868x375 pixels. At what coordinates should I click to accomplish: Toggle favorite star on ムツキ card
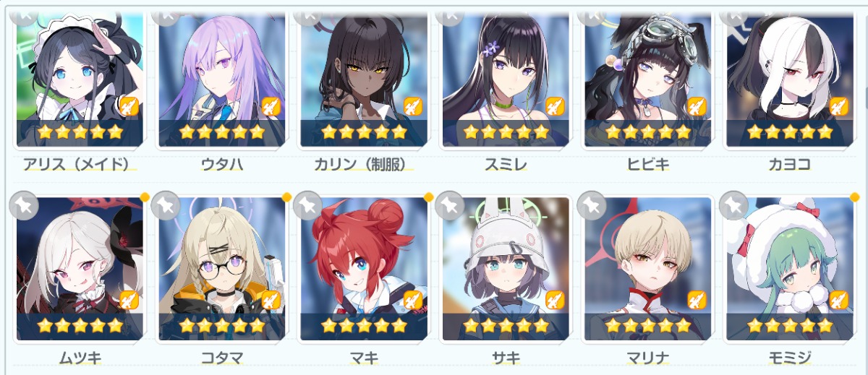click(23, 205)
